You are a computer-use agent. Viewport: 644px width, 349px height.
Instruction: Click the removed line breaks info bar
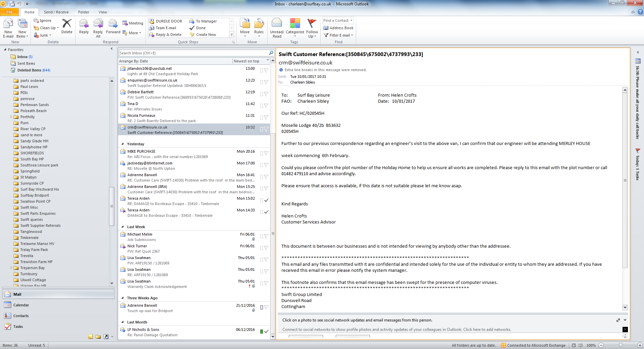pos(325,70)
